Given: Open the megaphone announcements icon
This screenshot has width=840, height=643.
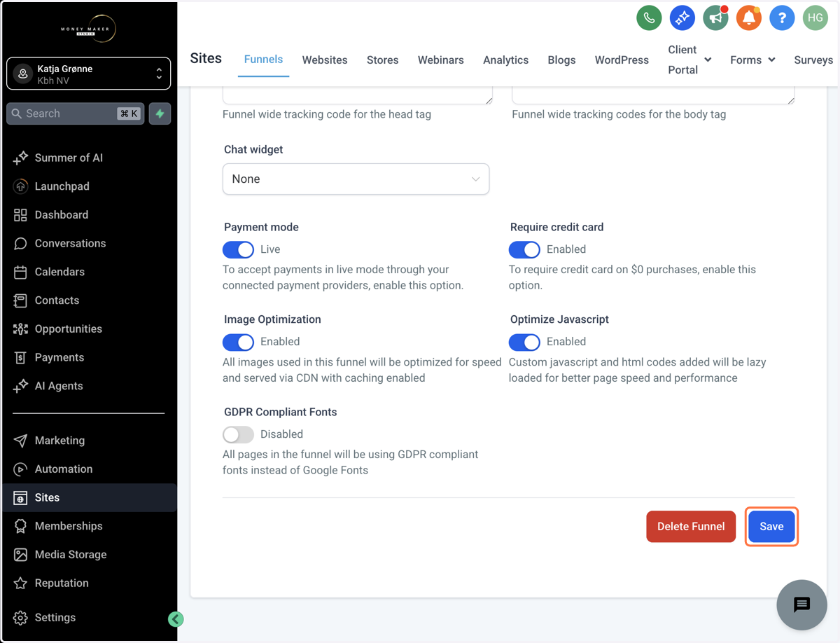Looking at the screenshot, I should point(715,18).
